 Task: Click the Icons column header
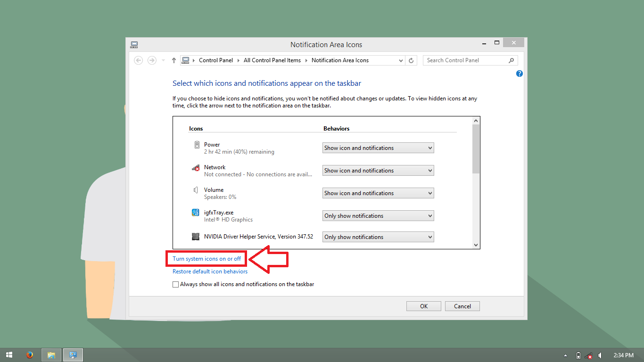pos(196,129)
